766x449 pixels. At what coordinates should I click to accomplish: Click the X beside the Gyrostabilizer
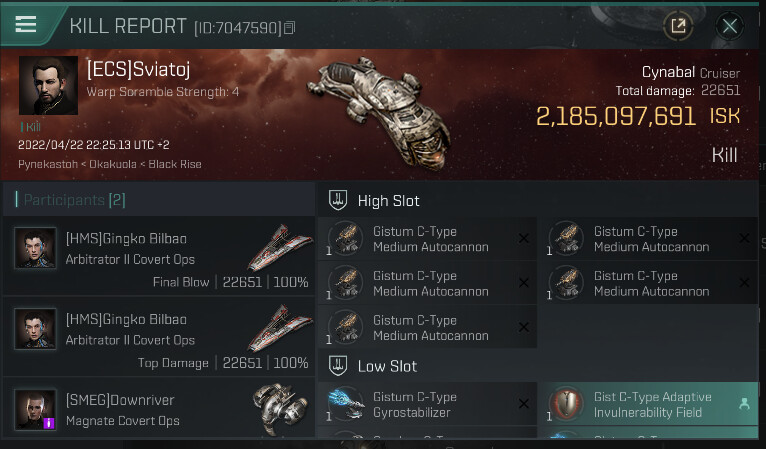(523, 404)
